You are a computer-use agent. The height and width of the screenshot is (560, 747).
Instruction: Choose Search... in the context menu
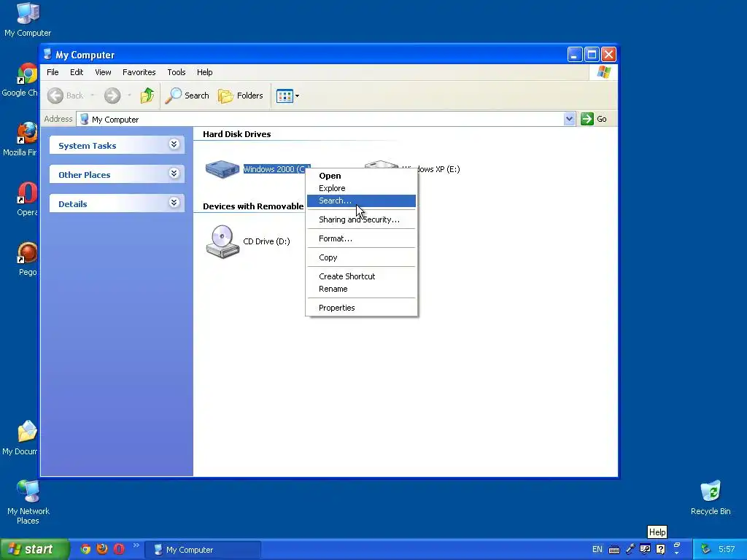361,201
